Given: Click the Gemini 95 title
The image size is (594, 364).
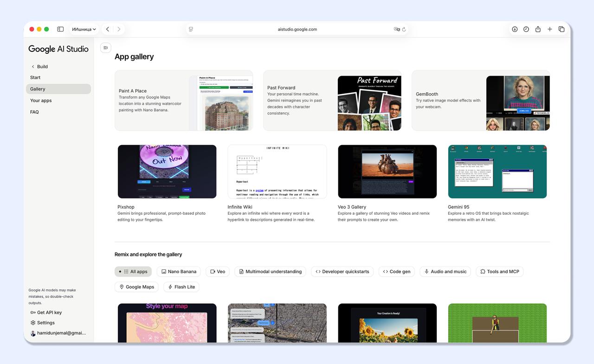Looking at the screenshot, I should click(458, 207).
